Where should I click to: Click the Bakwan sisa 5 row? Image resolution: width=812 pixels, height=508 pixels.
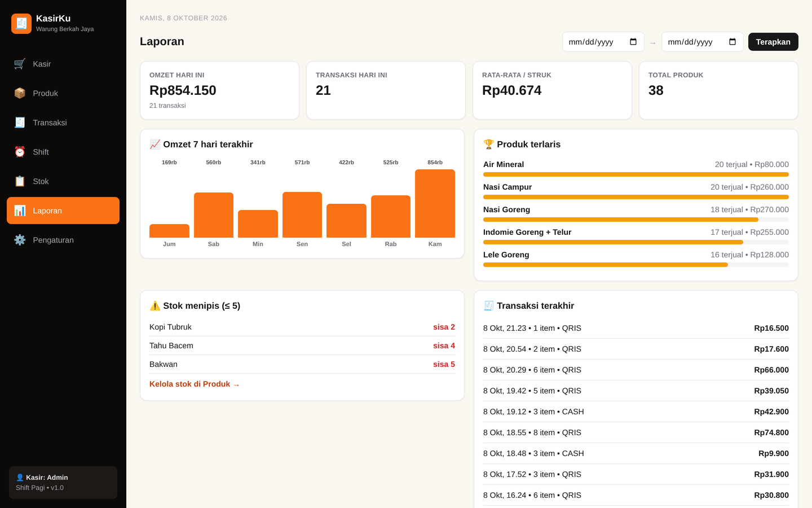pos(302,364)
